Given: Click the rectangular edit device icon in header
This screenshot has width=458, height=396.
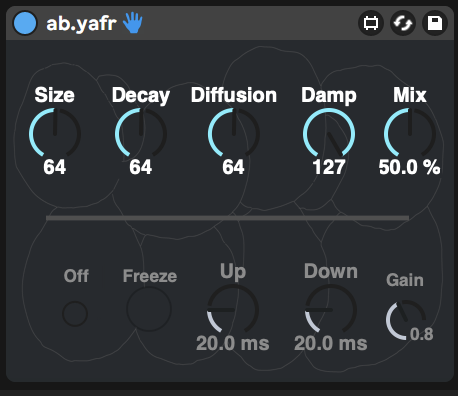Looking at the screenshot, I should click(371, 23).
